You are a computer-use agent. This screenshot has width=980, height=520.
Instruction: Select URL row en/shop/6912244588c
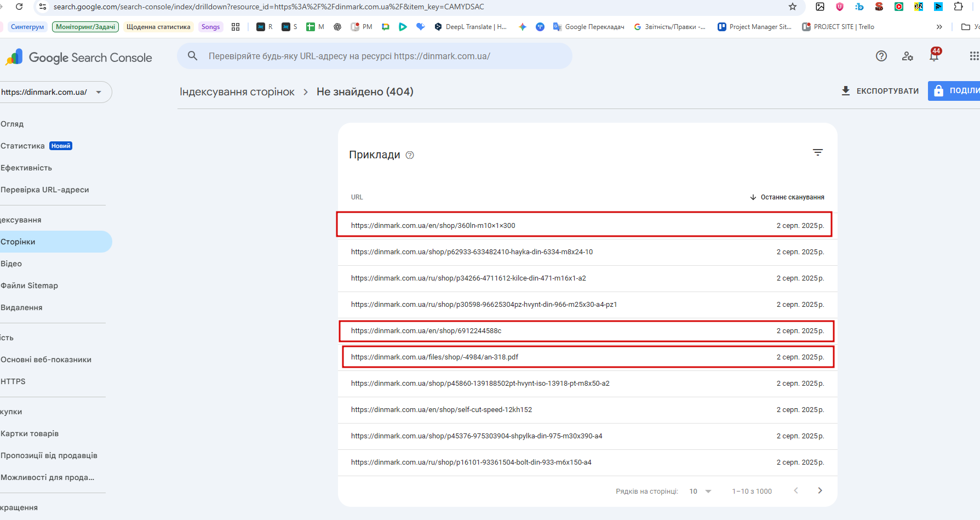pos(587,331)
